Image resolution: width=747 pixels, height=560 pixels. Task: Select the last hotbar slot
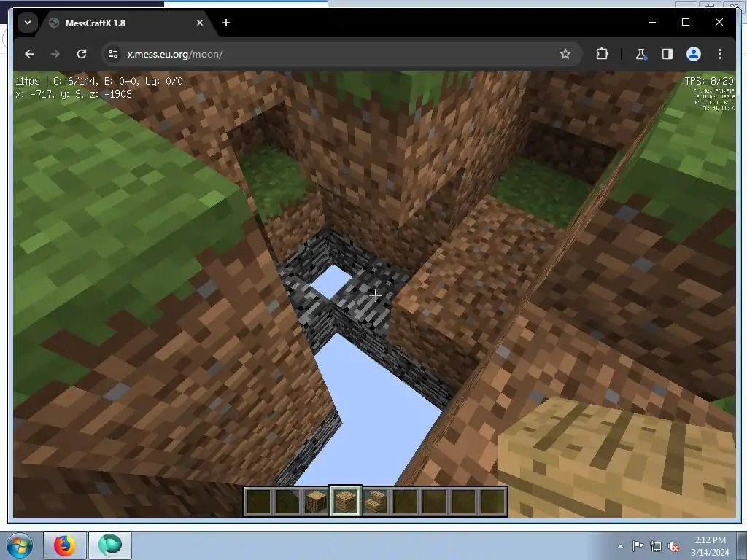point(492,502)
